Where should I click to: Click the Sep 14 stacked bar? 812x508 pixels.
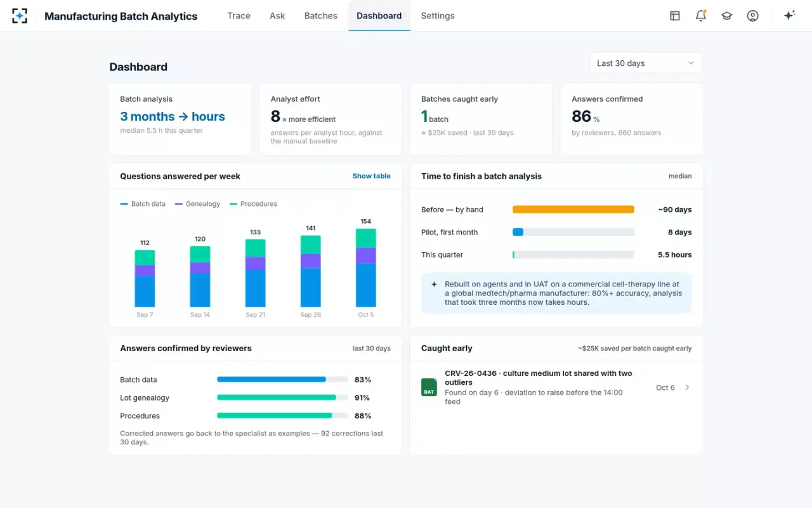200,276
